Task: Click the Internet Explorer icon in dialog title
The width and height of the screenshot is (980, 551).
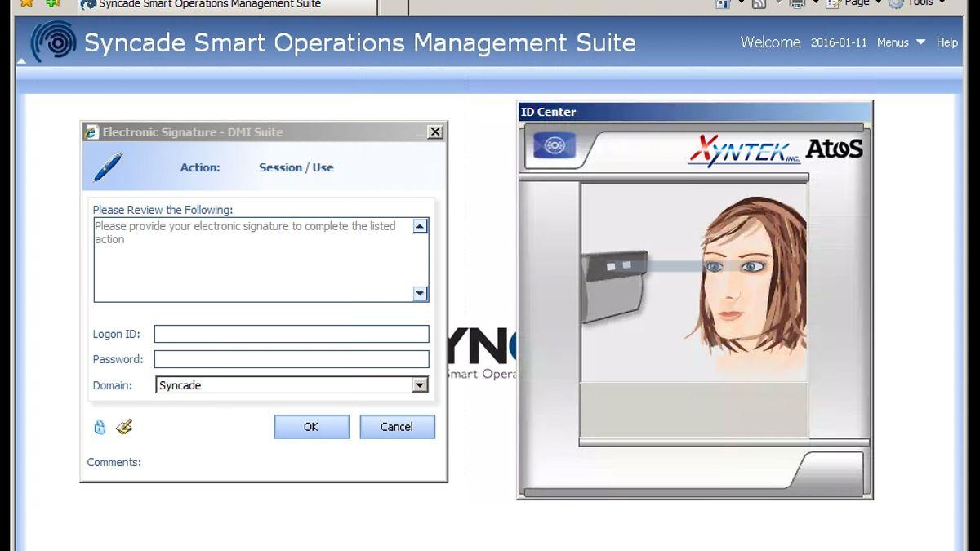Action: click(x=91, y=132)
